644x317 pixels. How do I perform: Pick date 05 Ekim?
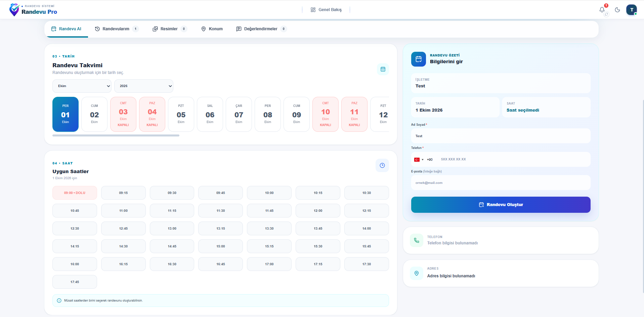pos(181,114)
